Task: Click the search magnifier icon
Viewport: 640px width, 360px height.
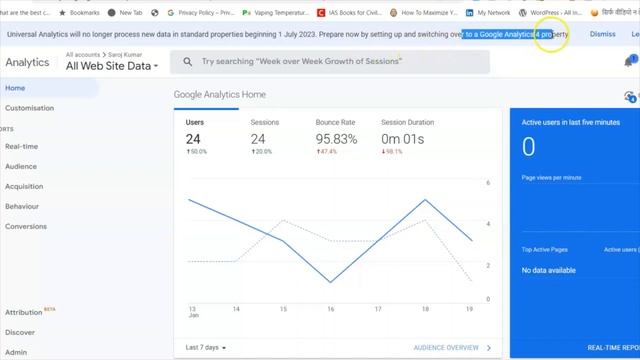Action: (187, 62)
